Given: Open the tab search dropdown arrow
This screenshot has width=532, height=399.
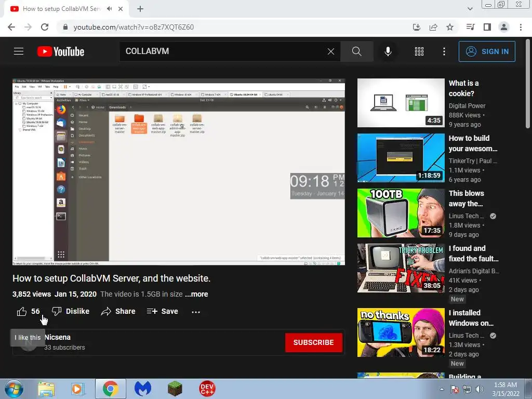Looking at the screenshot, I should (470, 9).
